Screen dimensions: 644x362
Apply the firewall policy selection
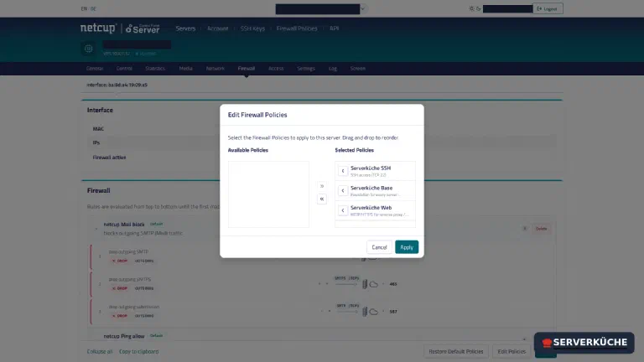(407, 247)
